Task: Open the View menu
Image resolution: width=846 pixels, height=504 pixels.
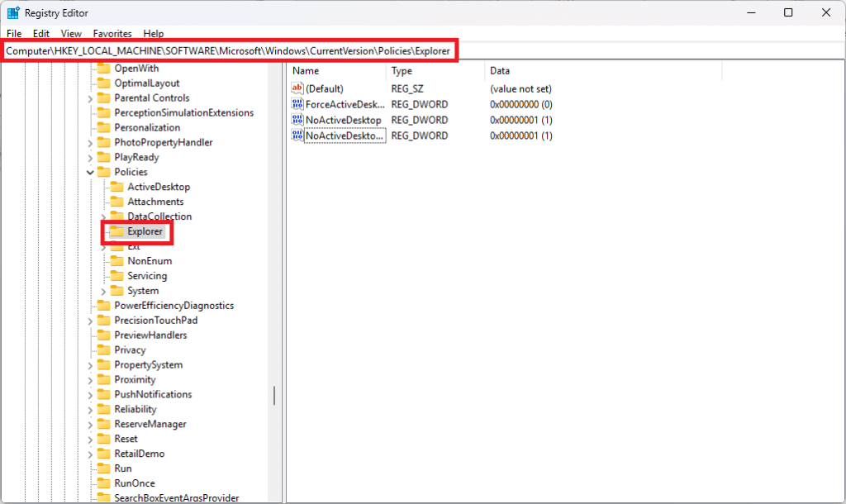Action: 71,33
